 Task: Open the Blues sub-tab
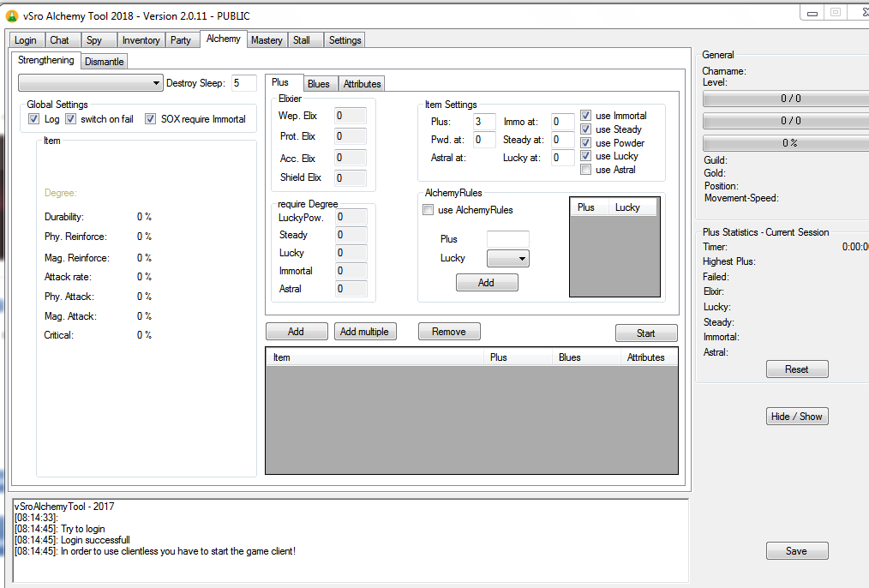point(319,84)
